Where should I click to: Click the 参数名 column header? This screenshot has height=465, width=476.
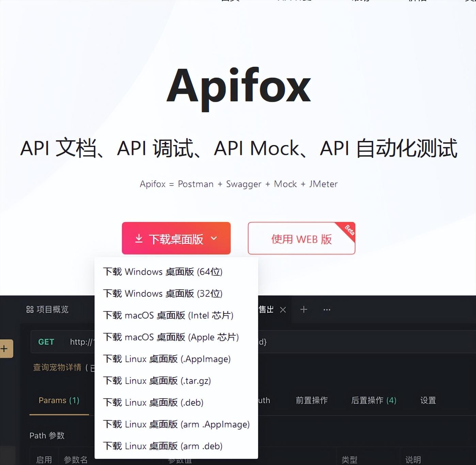[76, 460]
